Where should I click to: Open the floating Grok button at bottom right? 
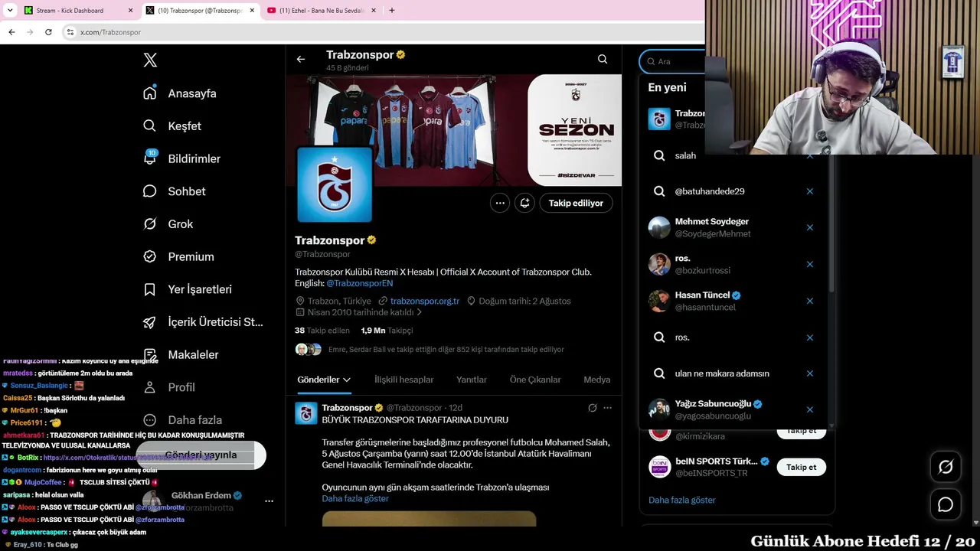(x=946, y=467)
